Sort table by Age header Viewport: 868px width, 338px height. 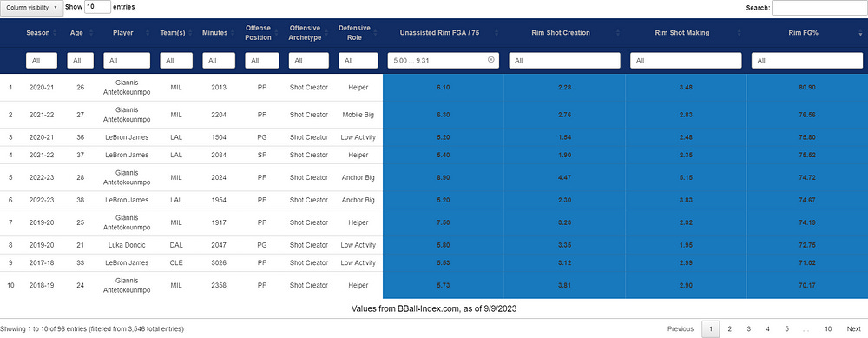77,33
